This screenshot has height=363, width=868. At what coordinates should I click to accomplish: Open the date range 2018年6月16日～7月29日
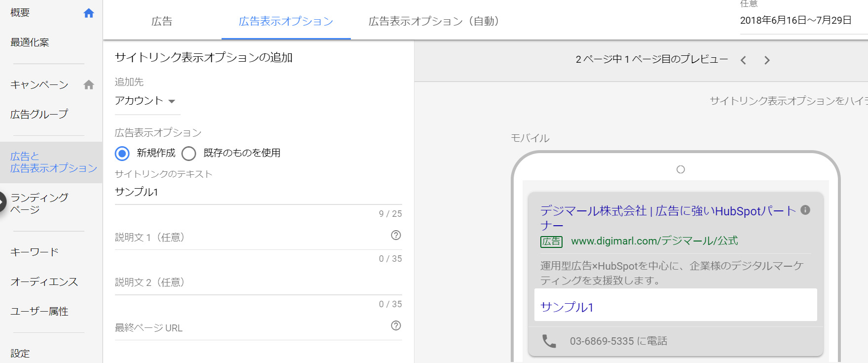(x=795, y=20)
